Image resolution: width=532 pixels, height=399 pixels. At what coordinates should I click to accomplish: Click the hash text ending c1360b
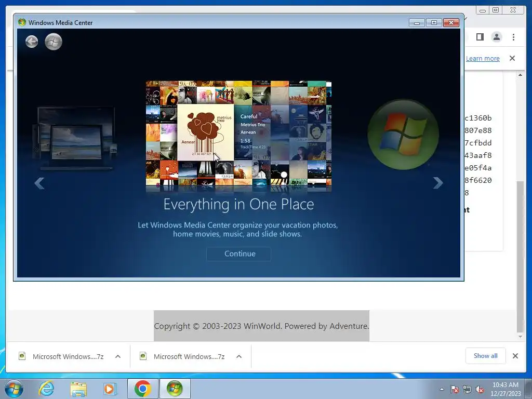(478, 118)
